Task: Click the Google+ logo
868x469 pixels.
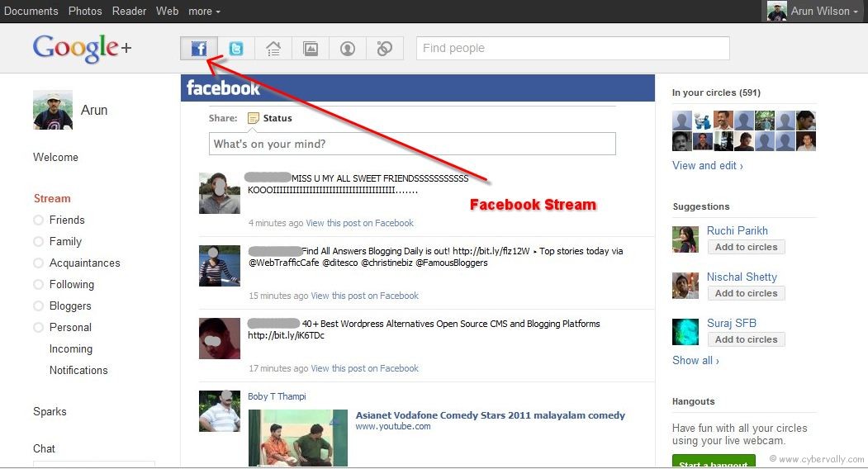Action: tap(82, 48)
